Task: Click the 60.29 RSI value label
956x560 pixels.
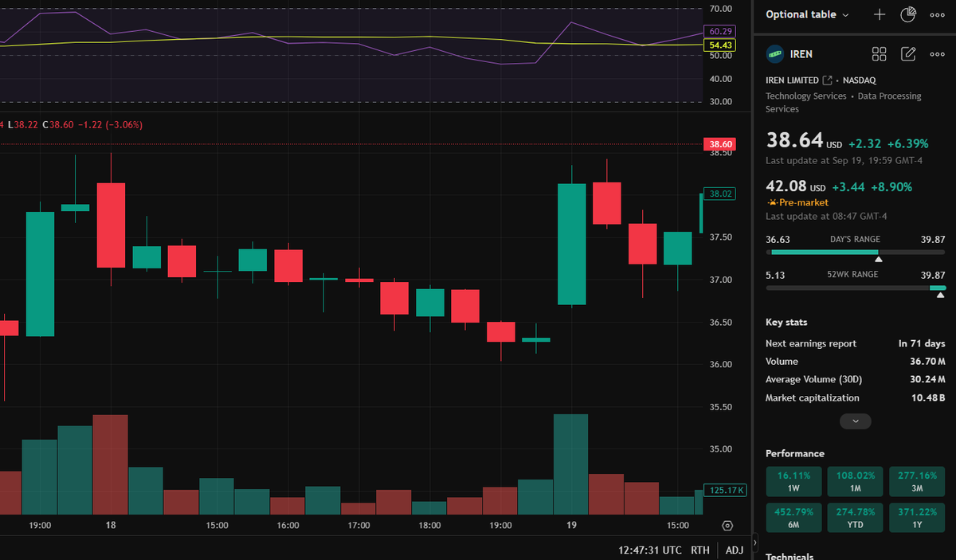Action: (721, 31)
